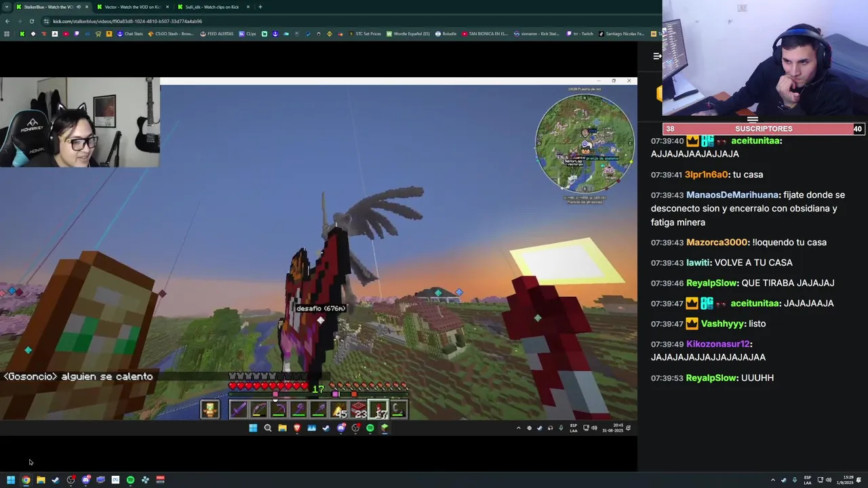The width and height of the screenshot is (868, 488).
Task: Open the Chat Stats bookmark
Action: coord(130,34)
